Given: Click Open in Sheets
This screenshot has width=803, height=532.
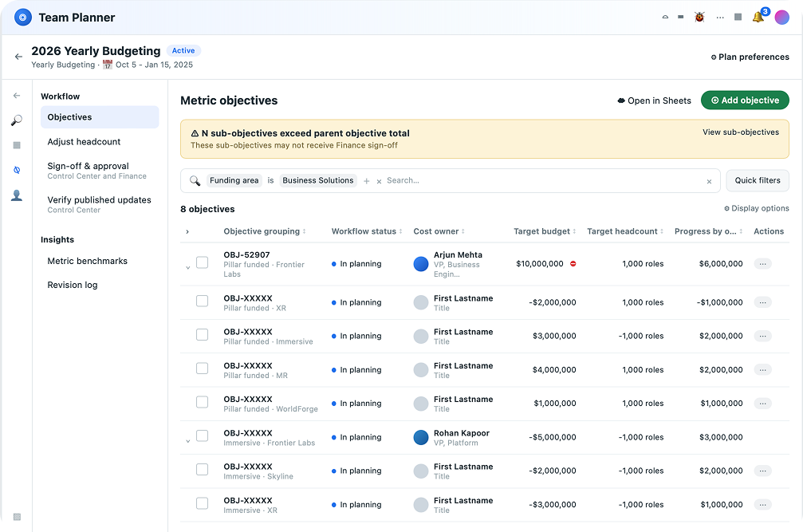Looking at the screenshot, I should pyautogui.click(x=655, y=100).
